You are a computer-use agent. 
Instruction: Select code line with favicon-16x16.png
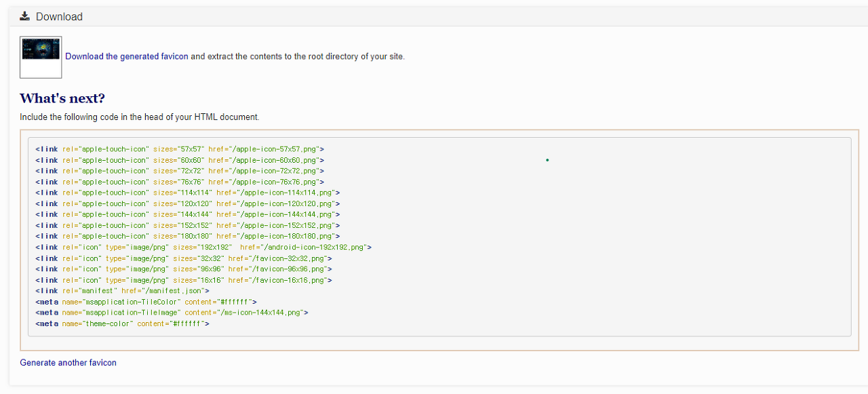[x=184, y=280]
